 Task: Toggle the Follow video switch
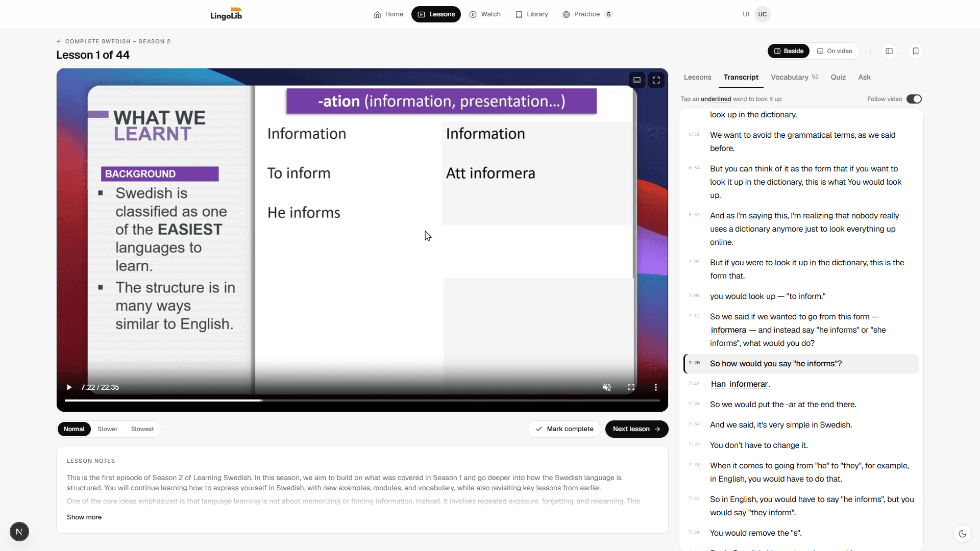[914, 99]
